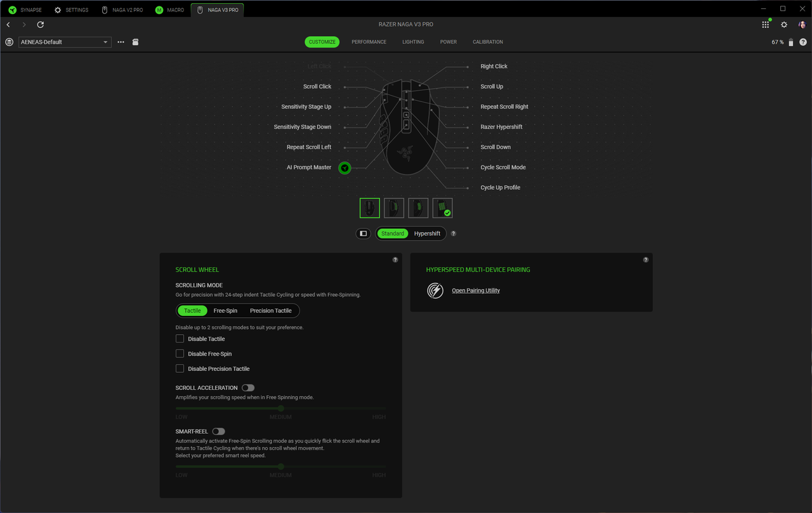Select Precision Tactile scrolling mode
812x513 pixels.
click(271, 311)
